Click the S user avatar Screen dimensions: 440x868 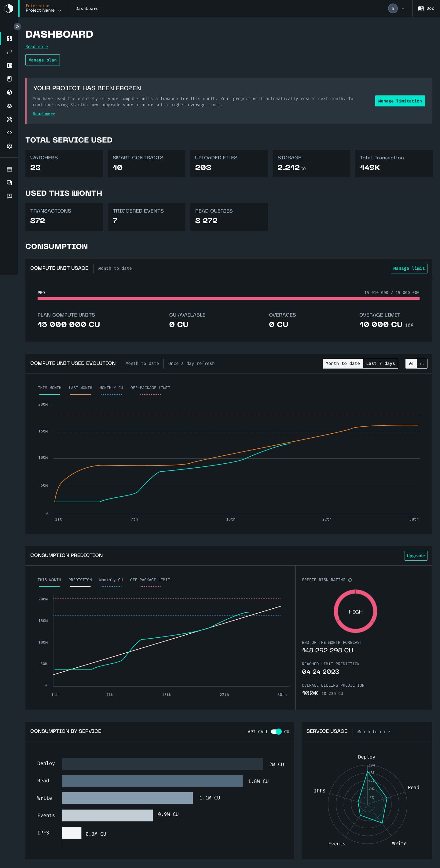pyautogui.click(x=393, y=9)
